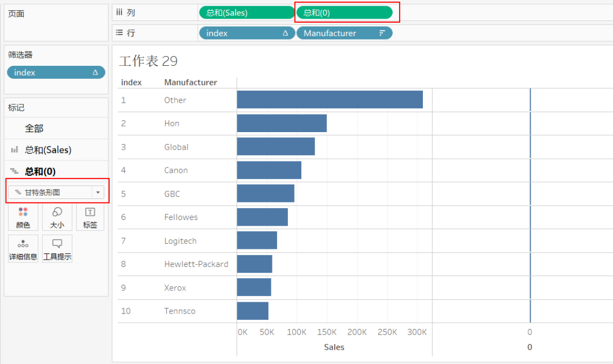The image size is (613, 364).
Task: Click delta icon on index row pill
Action: (x=285, y=33)
